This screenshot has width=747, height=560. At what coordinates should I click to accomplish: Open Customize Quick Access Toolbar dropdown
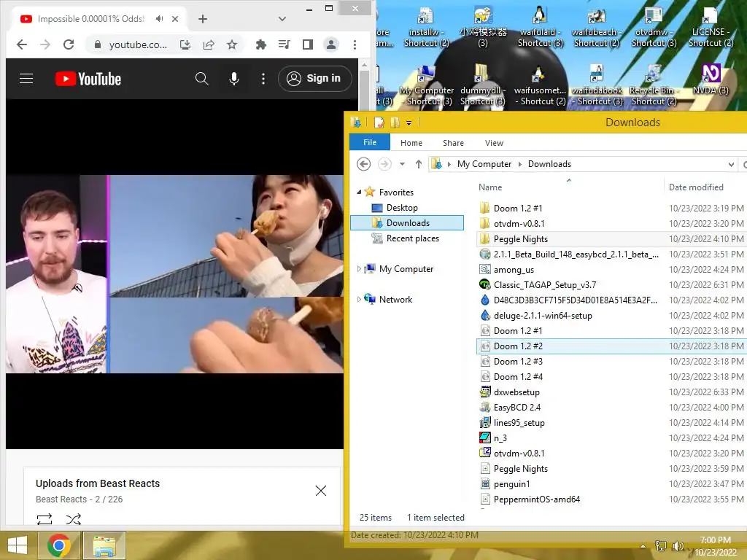point(409,122)
